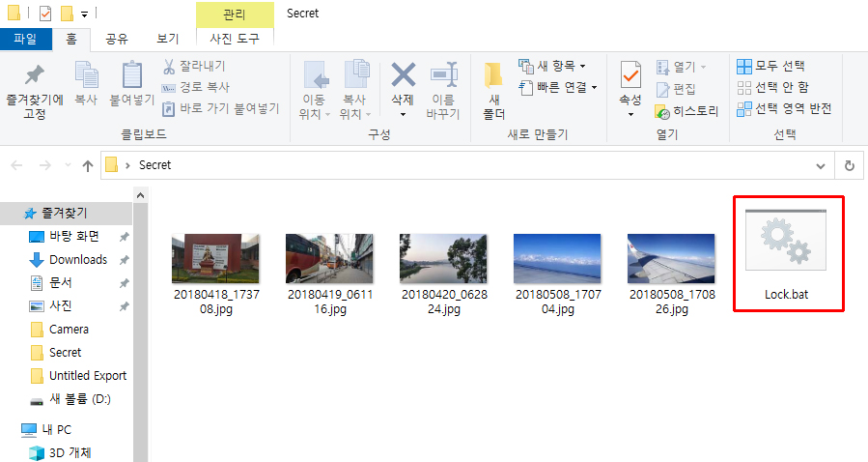
Task: Rename file with 이름 바꾸기
Action: click(443, 90)
